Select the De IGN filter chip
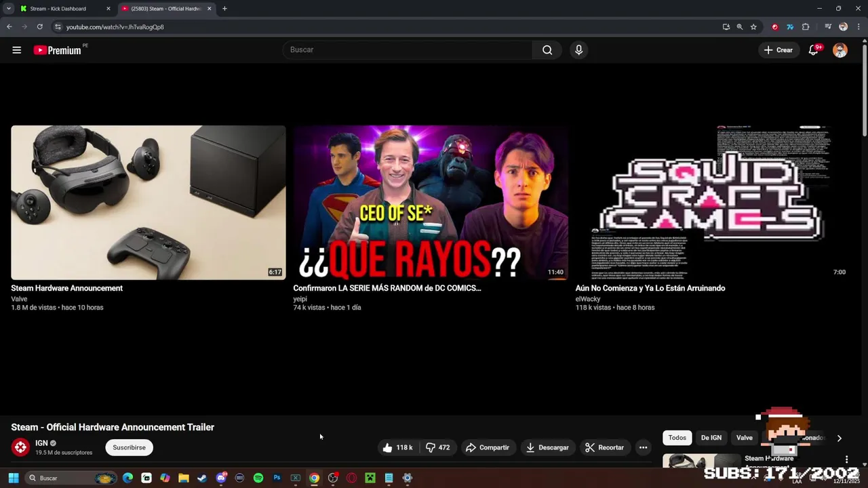This screenshot has height=488, width=868. [711, 438]
